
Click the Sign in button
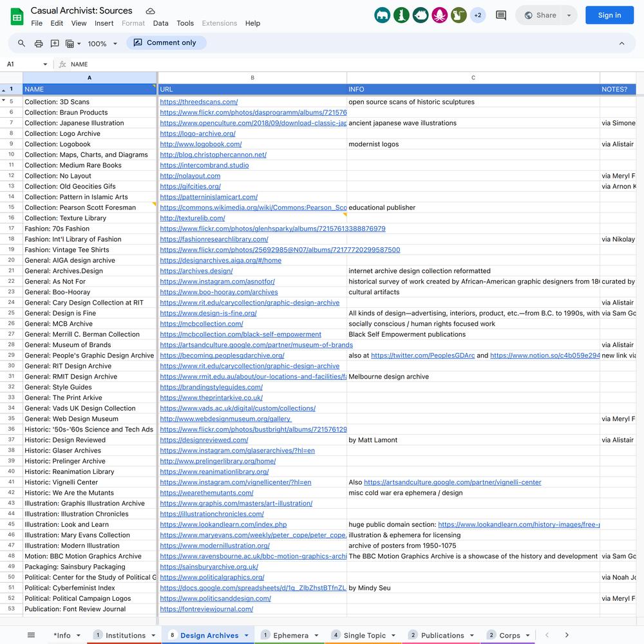609,15
